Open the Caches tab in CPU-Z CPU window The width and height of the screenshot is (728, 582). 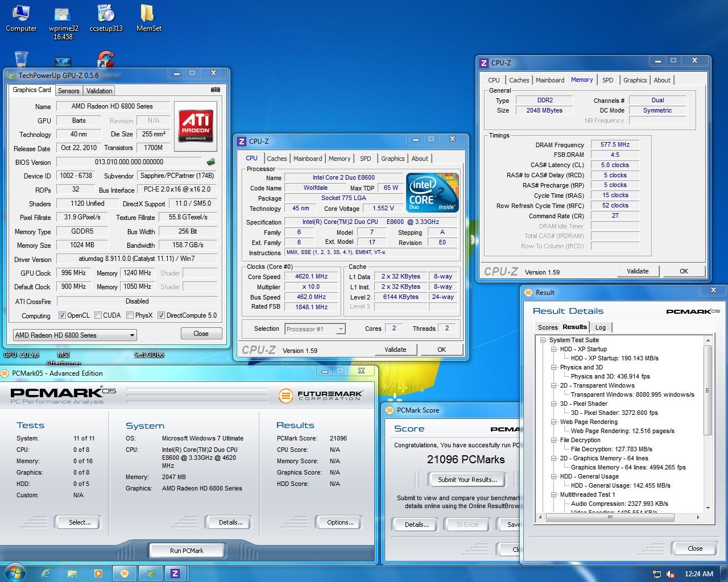277,159
